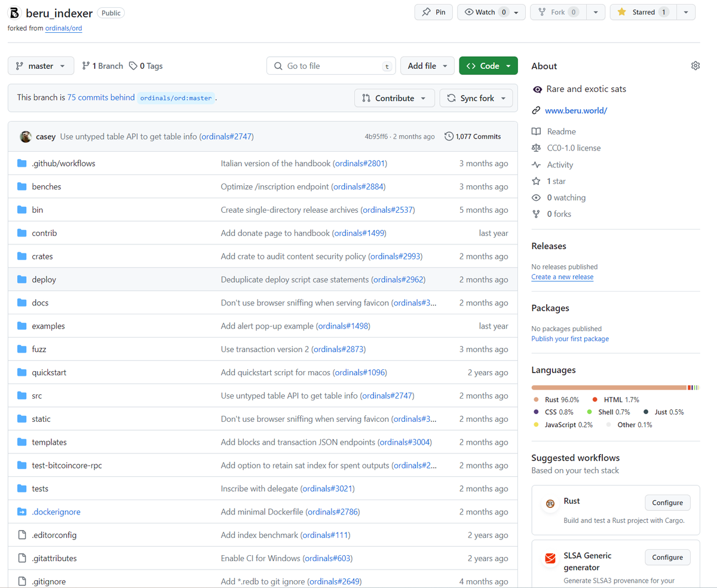Open the Sync fork dropdown

tap(476, 98)
